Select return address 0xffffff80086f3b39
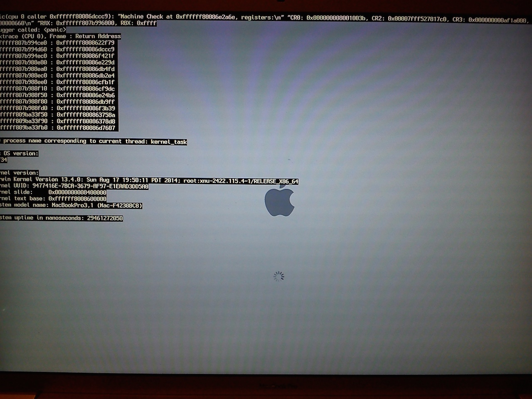 point(85,108)
